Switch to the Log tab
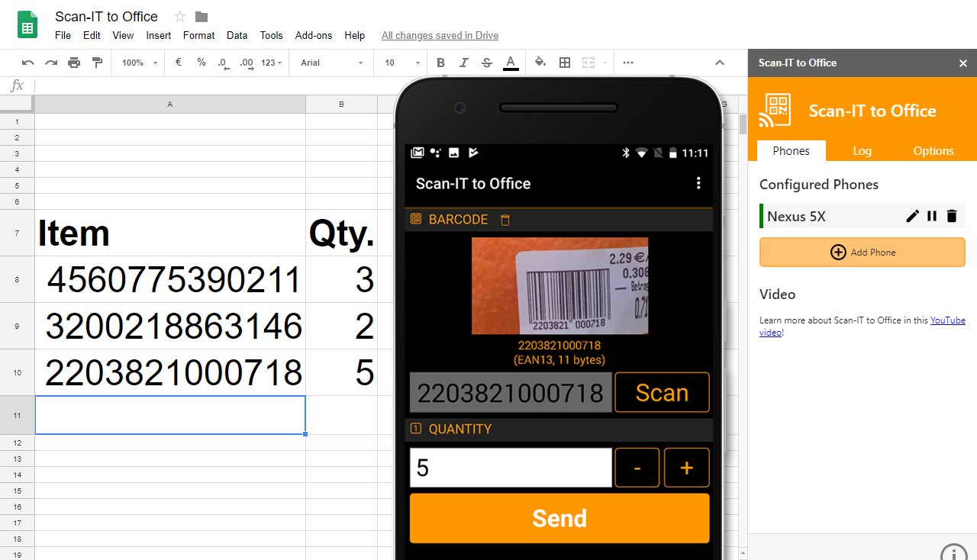 coord(862,150)
